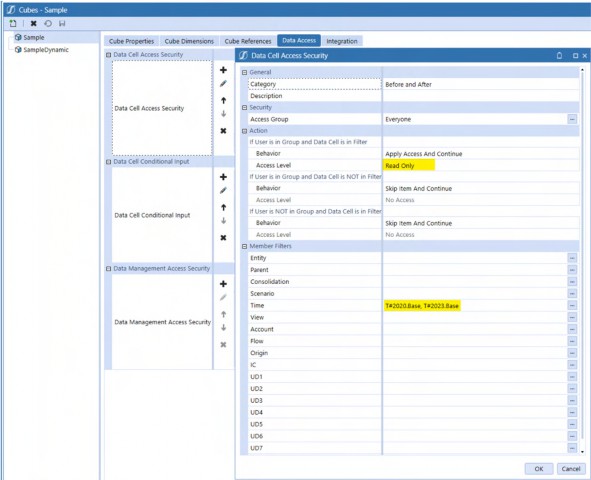Click the Cancel button
This screenshot has height=480, width=591.
coord(571,469)
